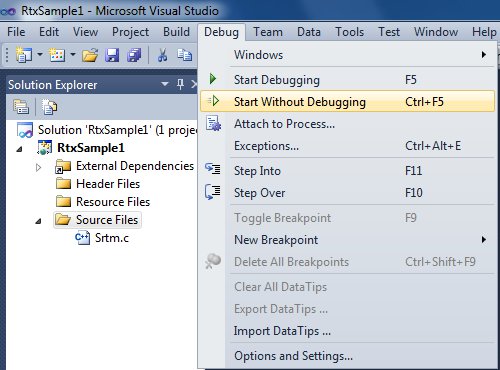Open the Windows submenu in Debug menu
This screenshot has width=500, height=370.
347,55
